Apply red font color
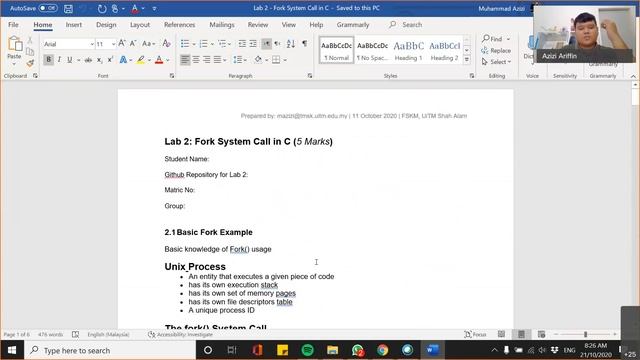This screenshot has width=640, height=360. (159, 60)
